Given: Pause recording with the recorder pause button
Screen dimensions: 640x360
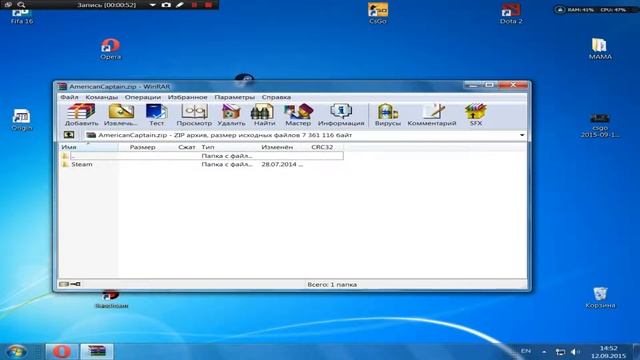Looking at the screenshot, I should pyautogui.click(x=194, y=5).
